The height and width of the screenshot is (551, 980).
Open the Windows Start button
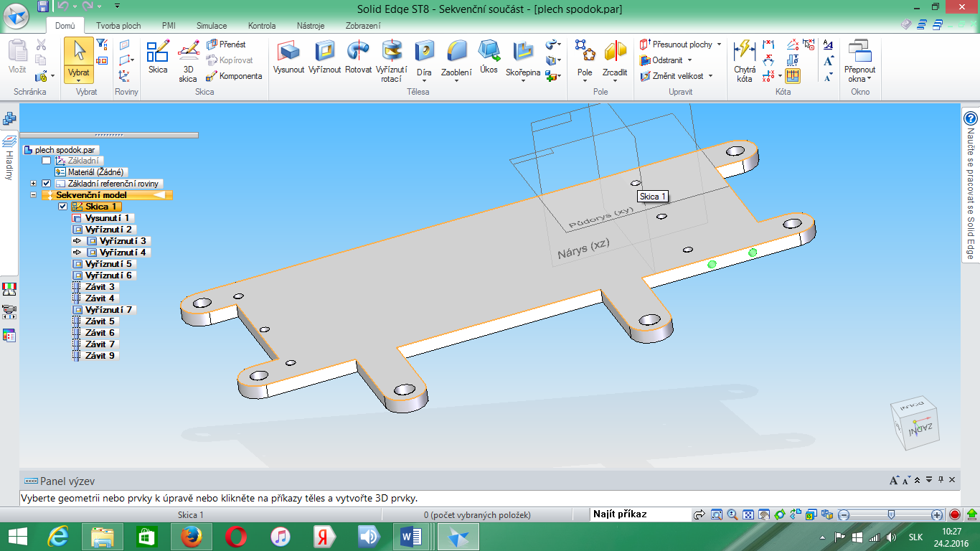click(17, 537)
